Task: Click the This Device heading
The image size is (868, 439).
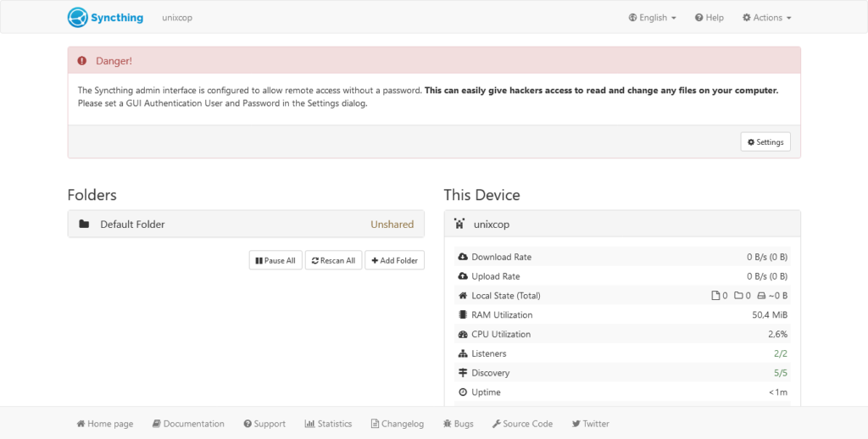Action: [x=481, y=195]
